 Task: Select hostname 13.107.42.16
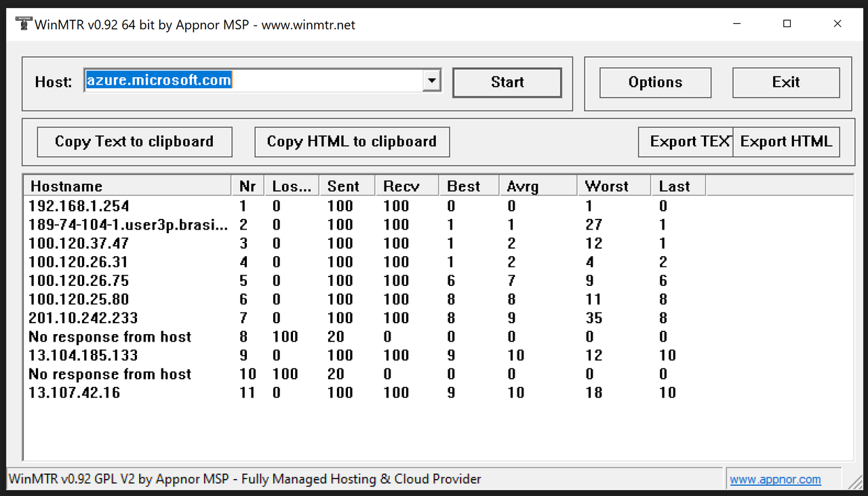[x=74, y=392]
